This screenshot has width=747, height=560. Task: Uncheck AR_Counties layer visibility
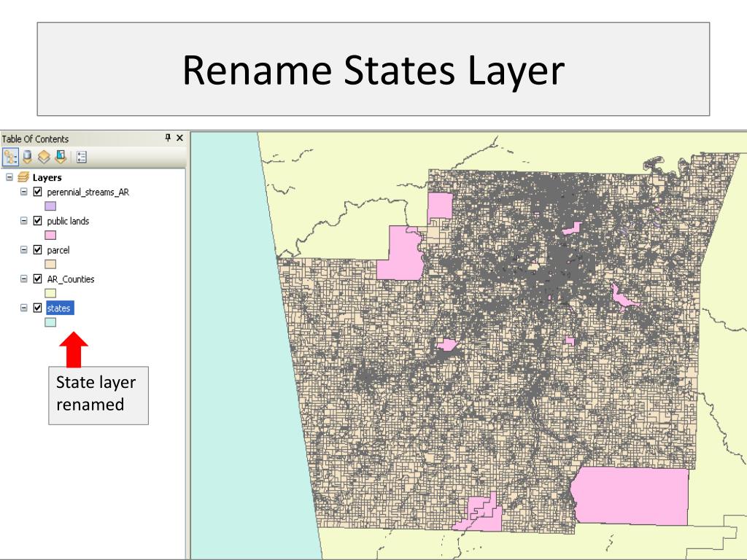38,279
